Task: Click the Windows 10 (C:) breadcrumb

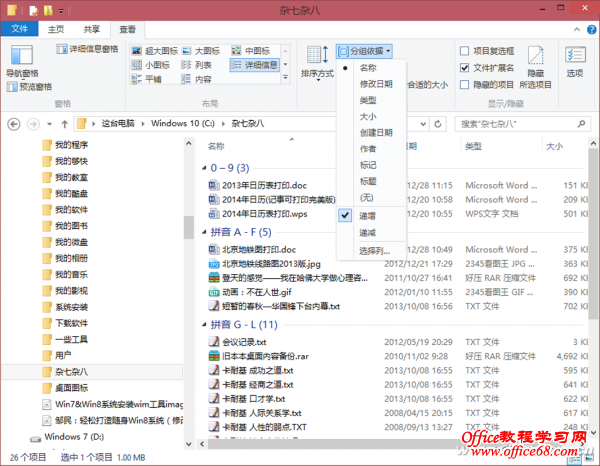Action: pyautogui.click(x=183, y=124)
